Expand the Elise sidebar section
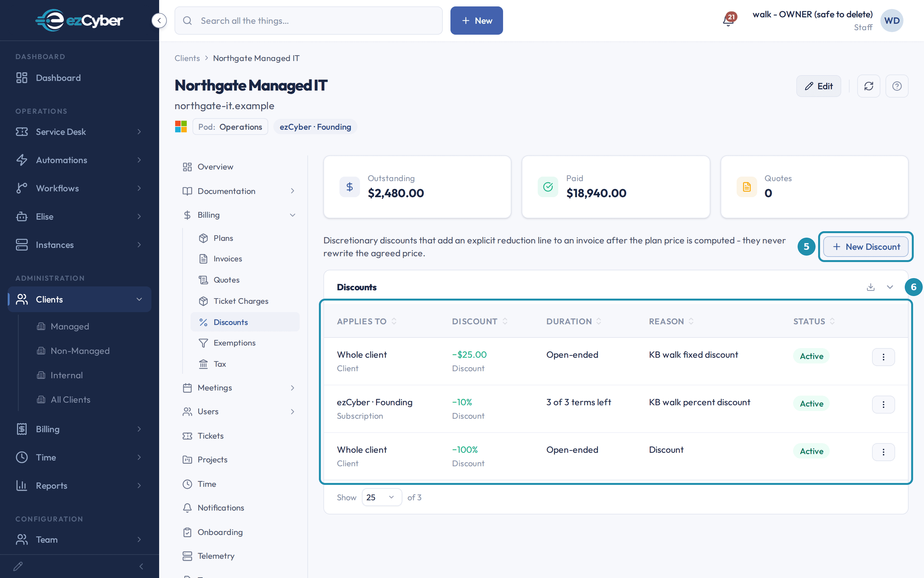 80,216
